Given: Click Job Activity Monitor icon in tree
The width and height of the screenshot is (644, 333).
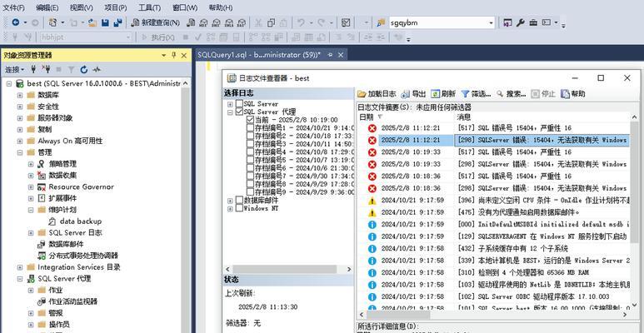Looking at the screenshot, I should click(x=42, y=301).
